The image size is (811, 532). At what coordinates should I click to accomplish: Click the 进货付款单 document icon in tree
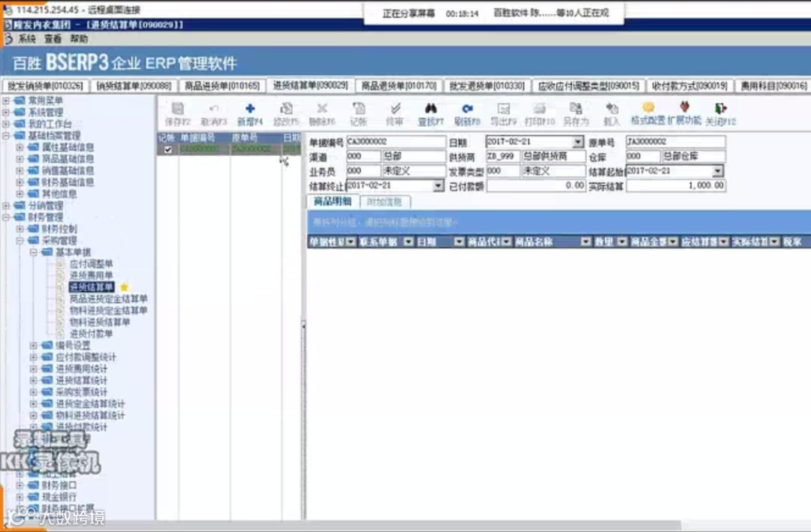click(x=61, y=333)
